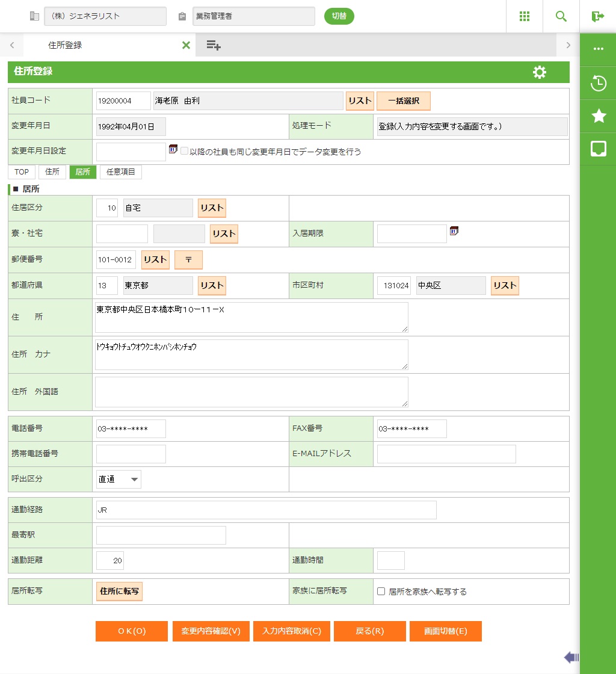Click the search magnifier icon
This screenshot has width=616, height=674.
pos(561,16)
